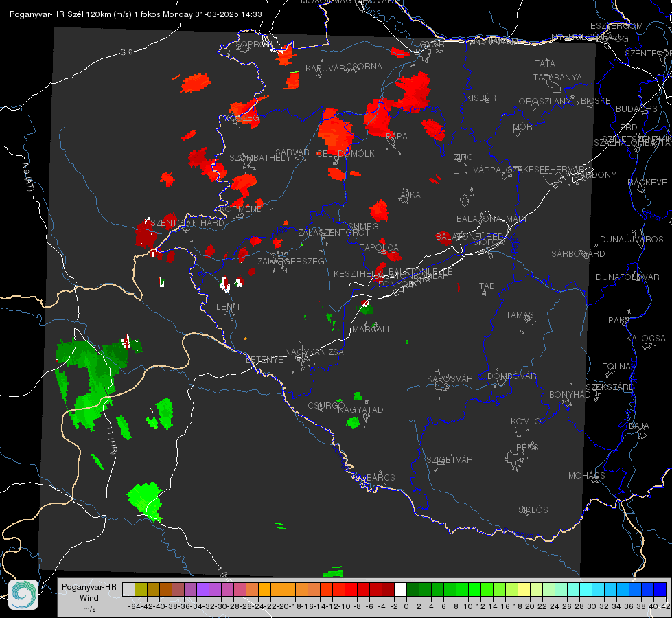Click the PÁPA city label

tap(397, 137)
